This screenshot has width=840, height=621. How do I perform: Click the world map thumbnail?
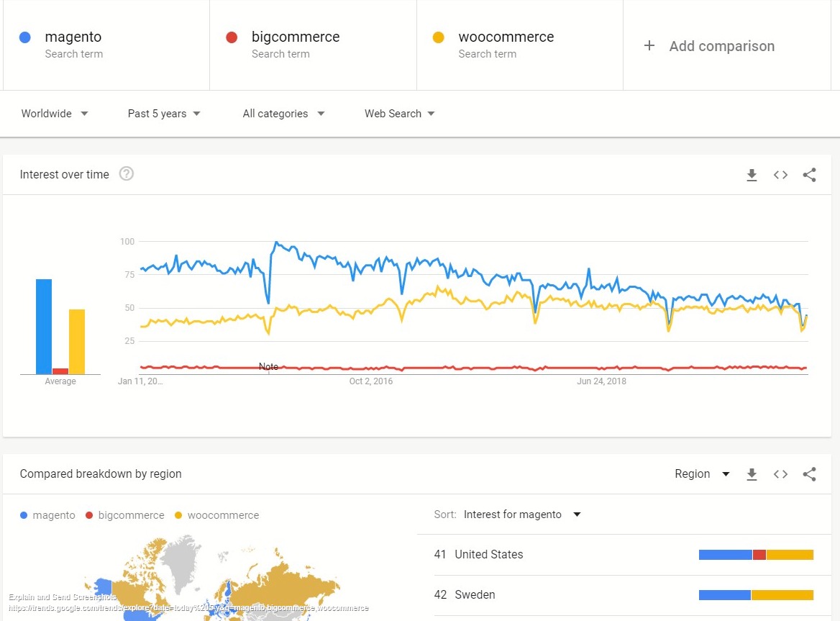click(x=211, y=578)
